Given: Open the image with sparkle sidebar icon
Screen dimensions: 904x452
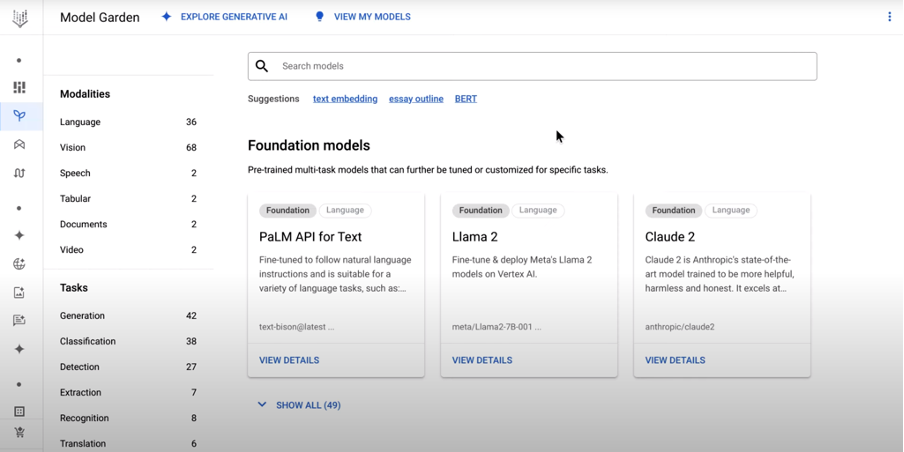Looking at the screenshot, I should [x=20, y=292].
